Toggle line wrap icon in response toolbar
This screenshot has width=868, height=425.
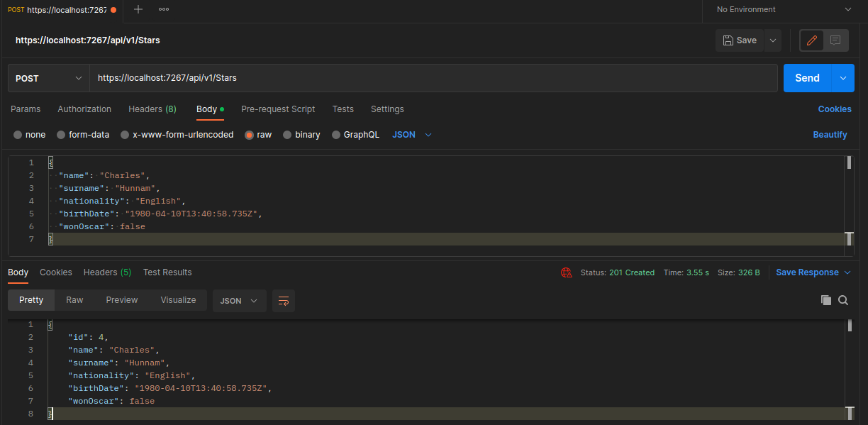click(x=284, y=300)
